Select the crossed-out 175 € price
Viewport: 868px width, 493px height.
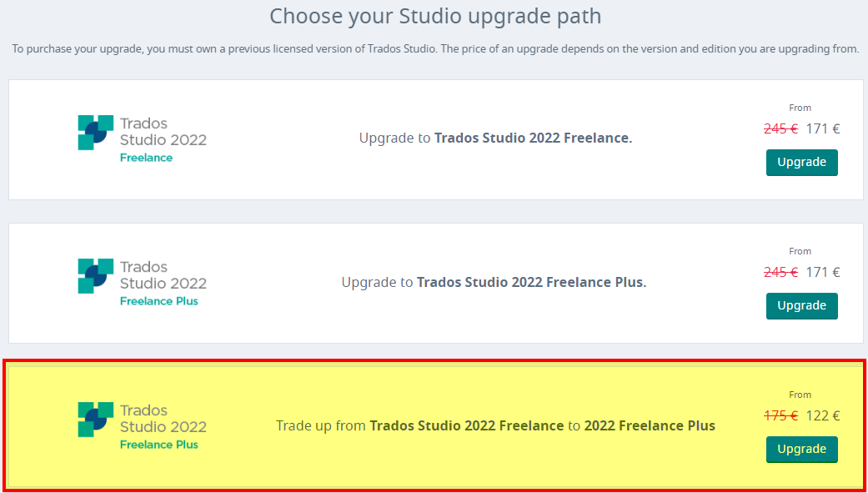(781, 415)
